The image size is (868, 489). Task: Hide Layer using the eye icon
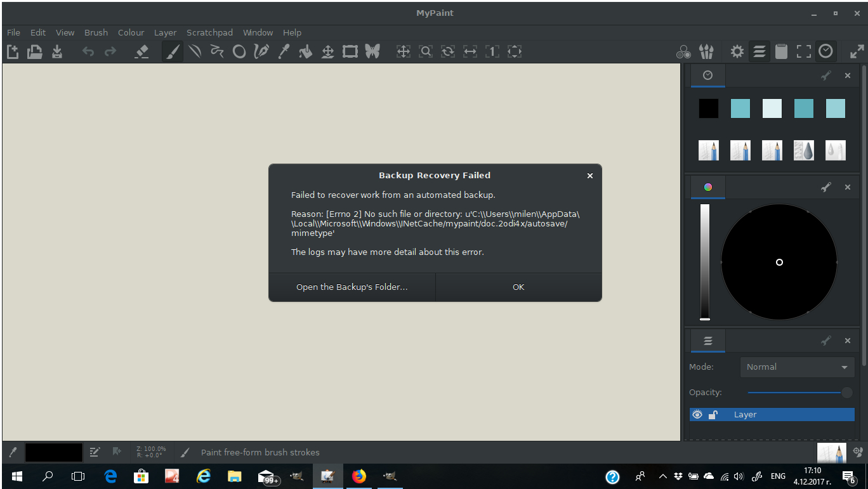pyautogui.click(x=697, y=414)
